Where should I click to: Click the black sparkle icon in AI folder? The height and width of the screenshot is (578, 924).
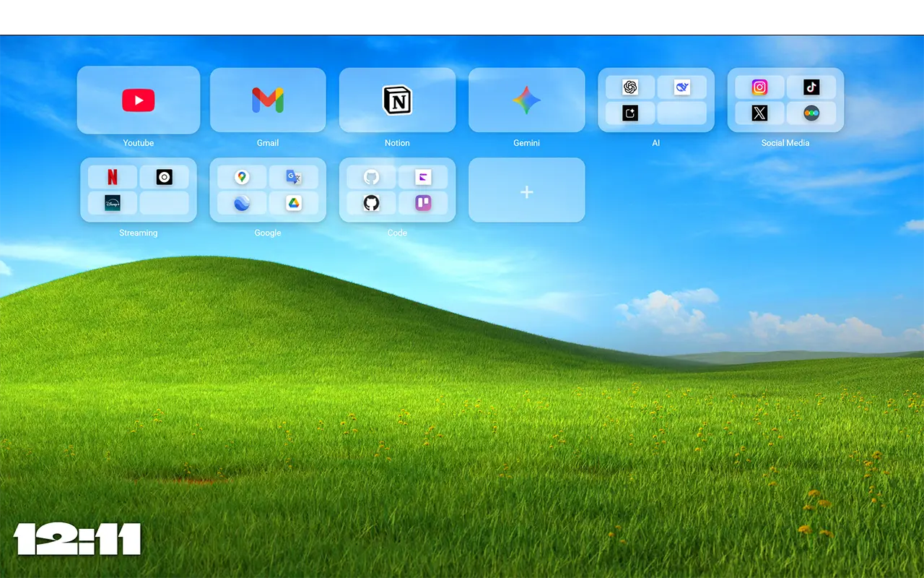630,113
